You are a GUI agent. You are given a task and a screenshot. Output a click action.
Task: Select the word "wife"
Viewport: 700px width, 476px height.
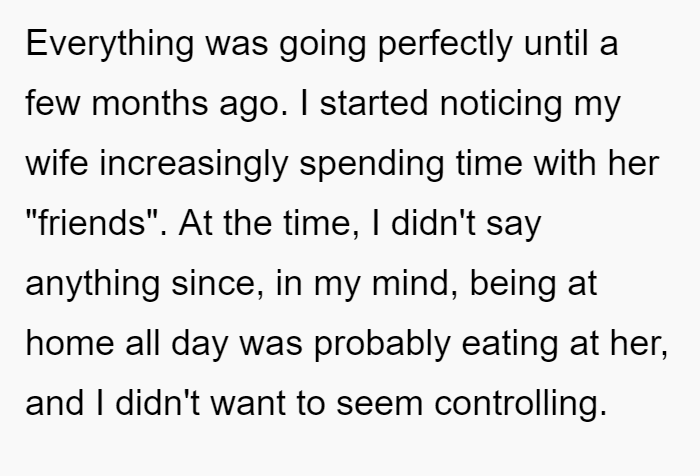tap(57, 163)
